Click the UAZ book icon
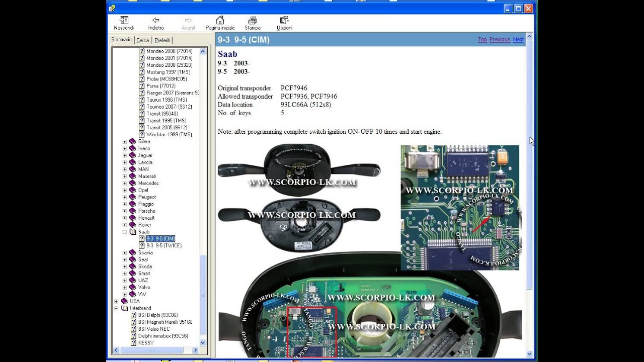This screenshot has height=362, width=644. click(x=133, y=281)
